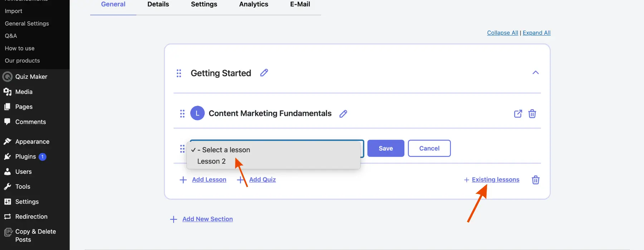The image size is (644, 250).
Task: Select the '- Select a lesson' option
Action: [226, 150]
